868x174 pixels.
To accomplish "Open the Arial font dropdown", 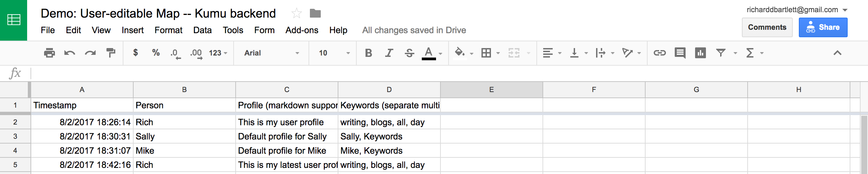I will [271, 53].
